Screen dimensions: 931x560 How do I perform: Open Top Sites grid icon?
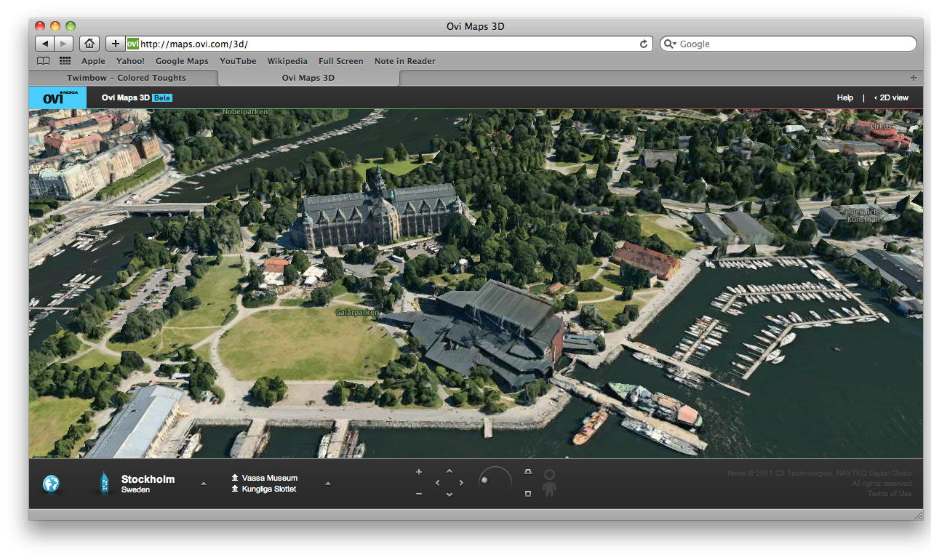click(x=65, y=61)
